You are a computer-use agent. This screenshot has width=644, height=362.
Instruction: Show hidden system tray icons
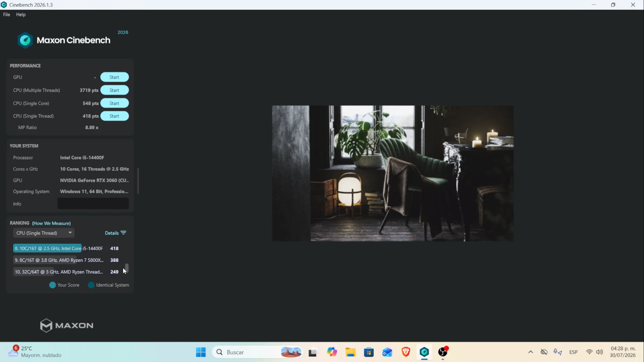point(531,352)
